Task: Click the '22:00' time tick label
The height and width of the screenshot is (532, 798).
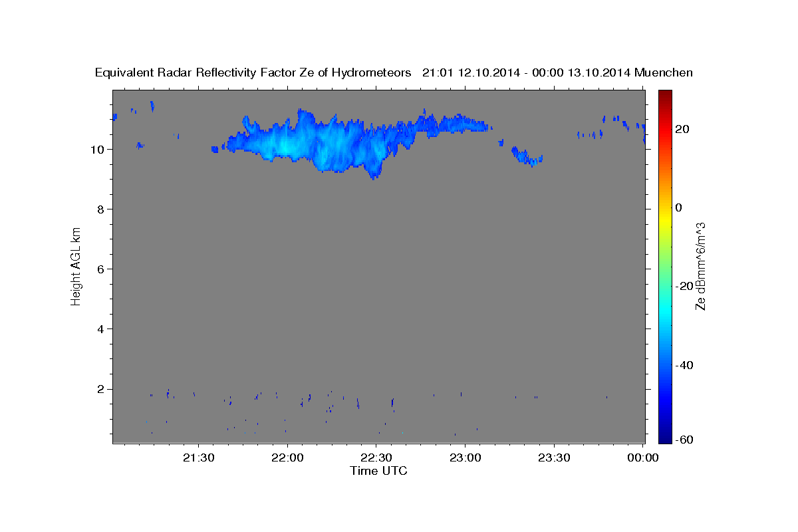Action: point(287,458)
